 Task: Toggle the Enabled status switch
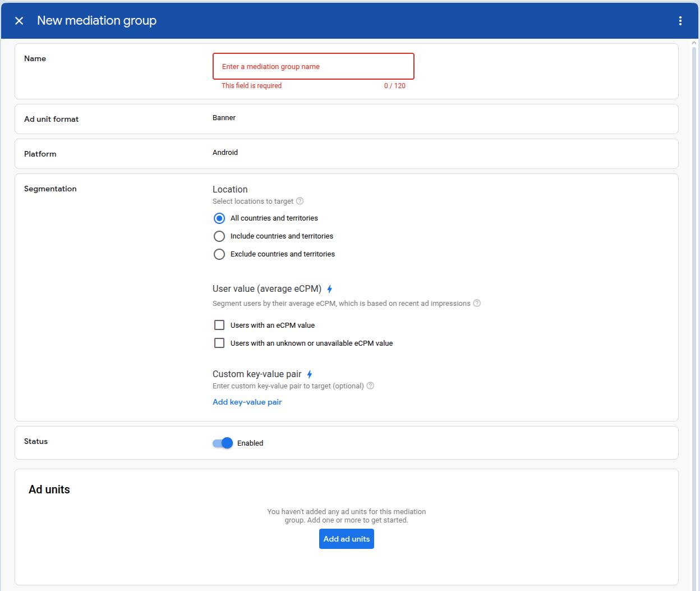[x=223, y=443]
